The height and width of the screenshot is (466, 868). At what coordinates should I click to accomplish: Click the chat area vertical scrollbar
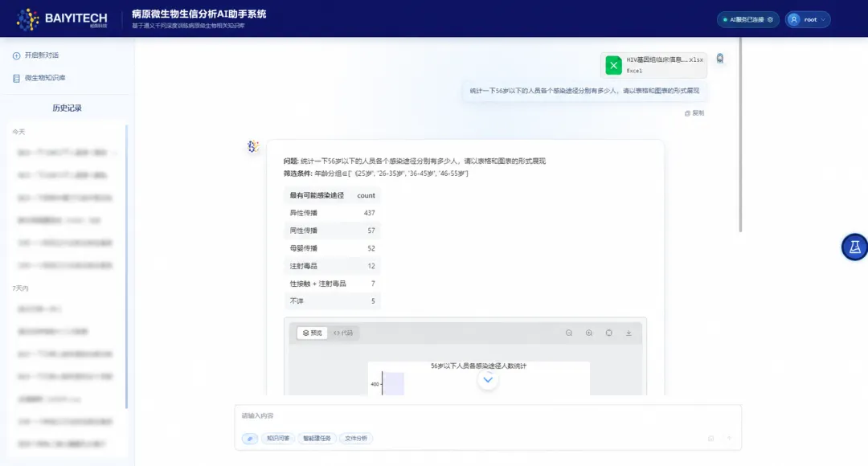tap(740, 134)
